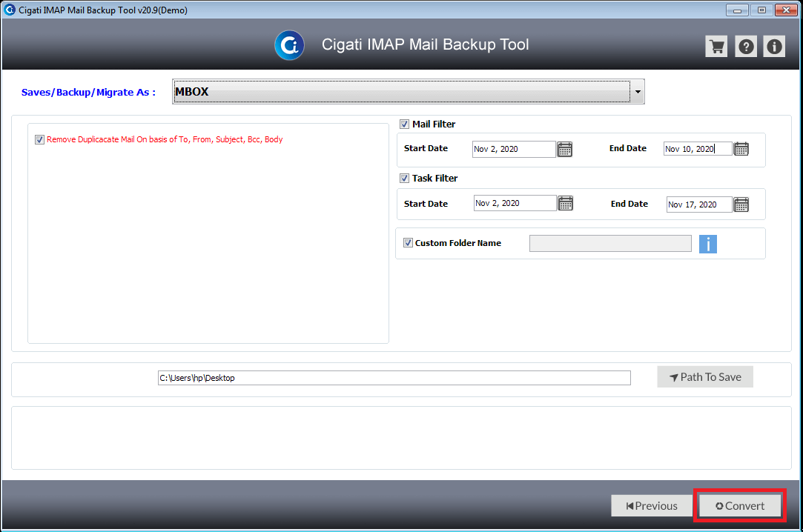Screen dimensions: 803x532
Task: Click the blue Custom Folder Name info icon
Action: 708,244
